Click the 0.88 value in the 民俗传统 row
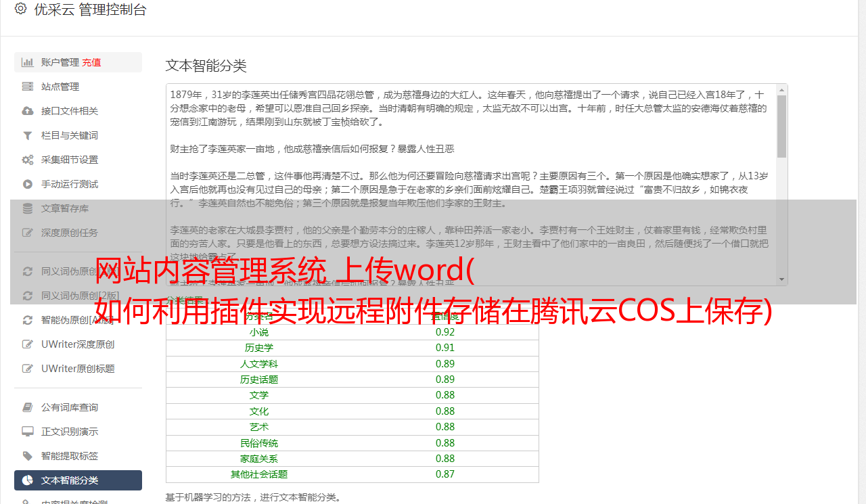 (x=445, y=443)
